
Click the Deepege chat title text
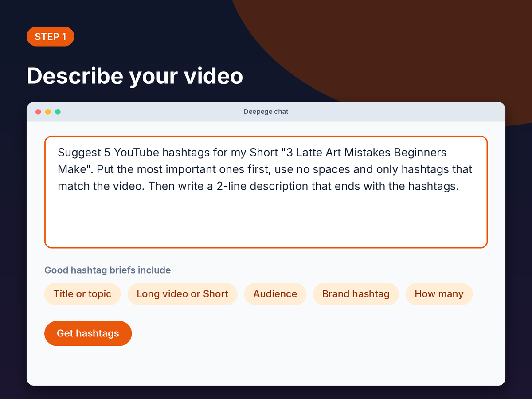click(266, 112)
